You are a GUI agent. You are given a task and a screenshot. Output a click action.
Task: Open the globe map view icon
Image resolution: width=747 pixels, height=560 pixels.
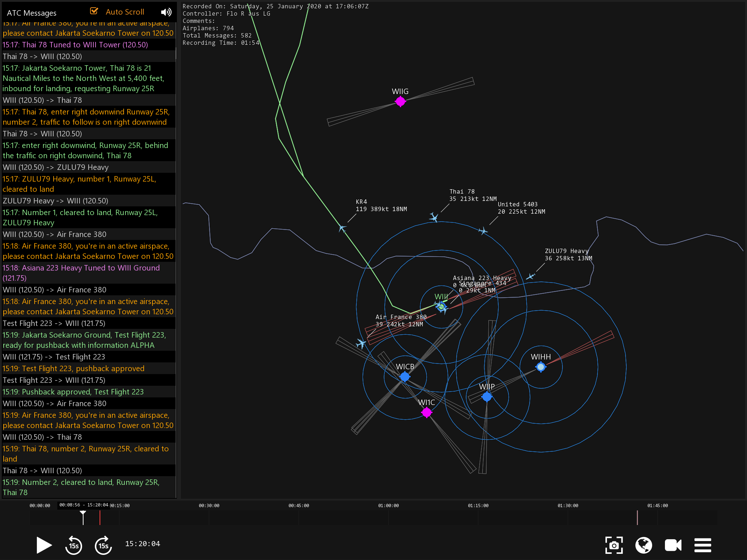[643, 545]
